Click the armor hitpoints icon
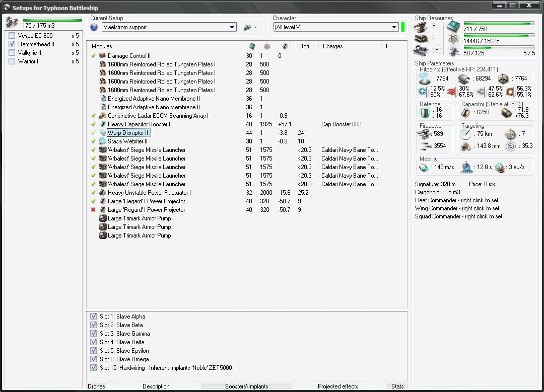 pos(464,79)
